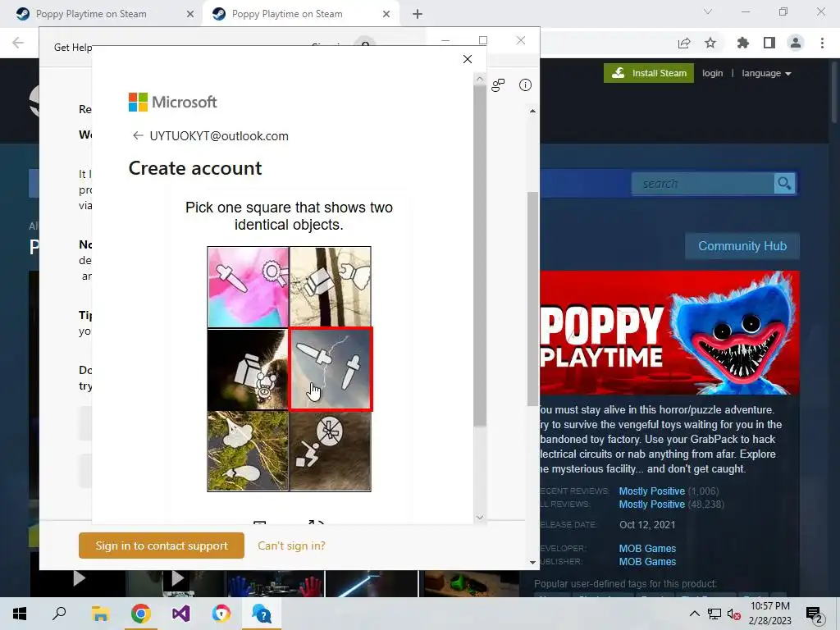Open the Get Help feedback people icon
The image size is (840, 630).
pyautogui.click(x=498, y=85)
